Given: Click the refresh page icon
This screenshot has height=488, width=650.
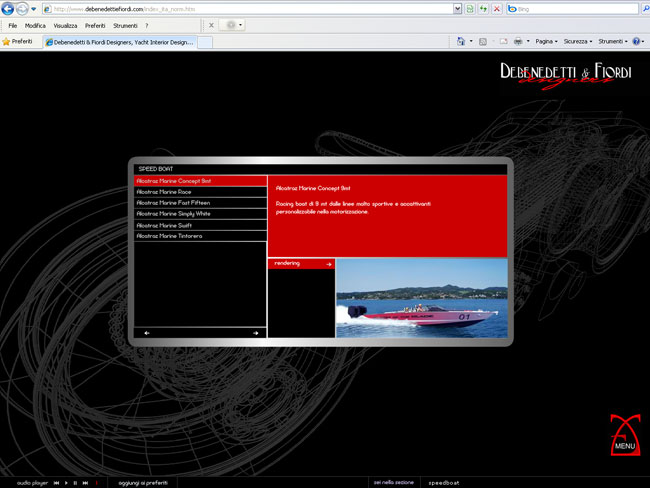Looking at the screenshot, I should (483, 9).
